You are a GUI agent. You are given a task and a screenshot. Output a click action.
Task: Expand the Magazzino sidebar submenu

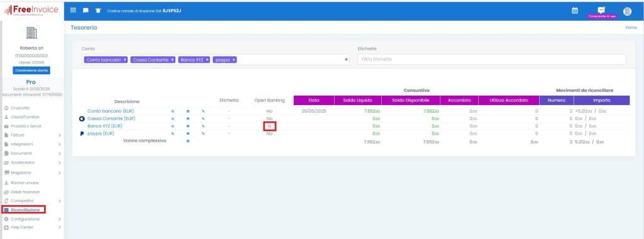[60, 173]
